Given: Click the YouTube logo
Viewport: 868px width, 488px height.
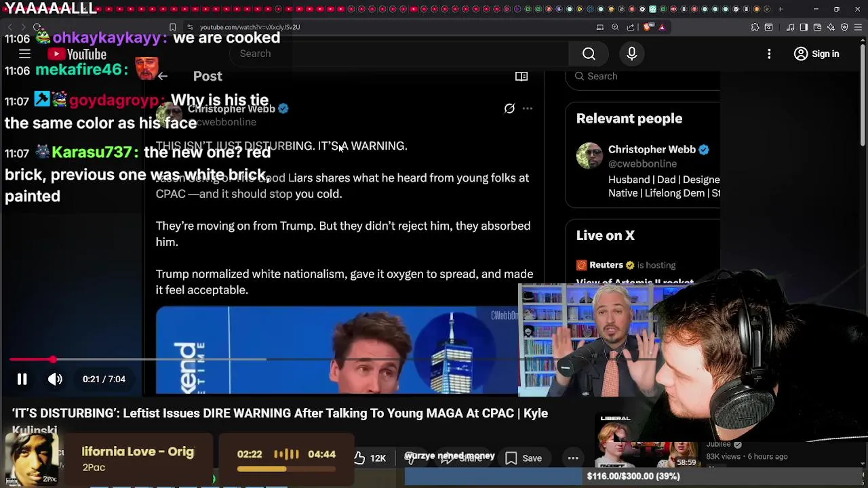Looking at the screenshot, I should (77, 54).
